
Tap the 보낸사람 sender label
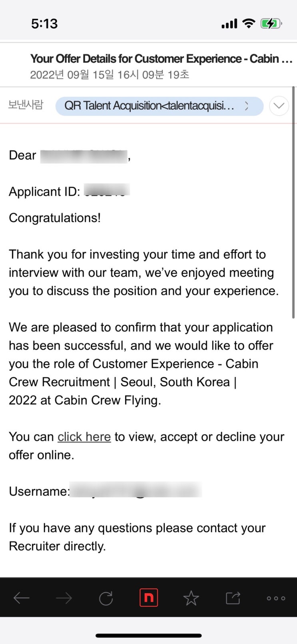click(x=26, y=105)
